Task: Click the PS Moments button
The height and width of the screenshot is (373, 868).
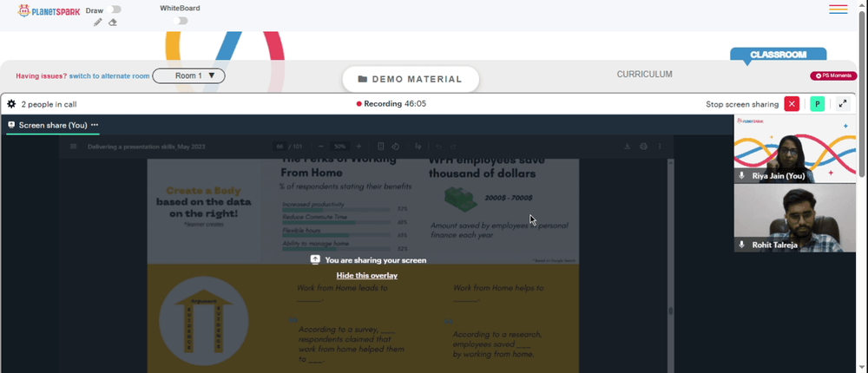Action: point(833,75)
